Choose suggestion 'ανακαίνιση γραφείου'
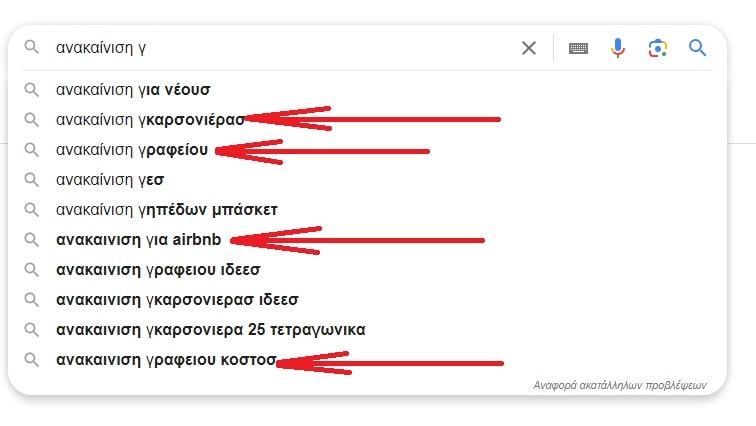756x426 pixels. click(x=132, y=150)
